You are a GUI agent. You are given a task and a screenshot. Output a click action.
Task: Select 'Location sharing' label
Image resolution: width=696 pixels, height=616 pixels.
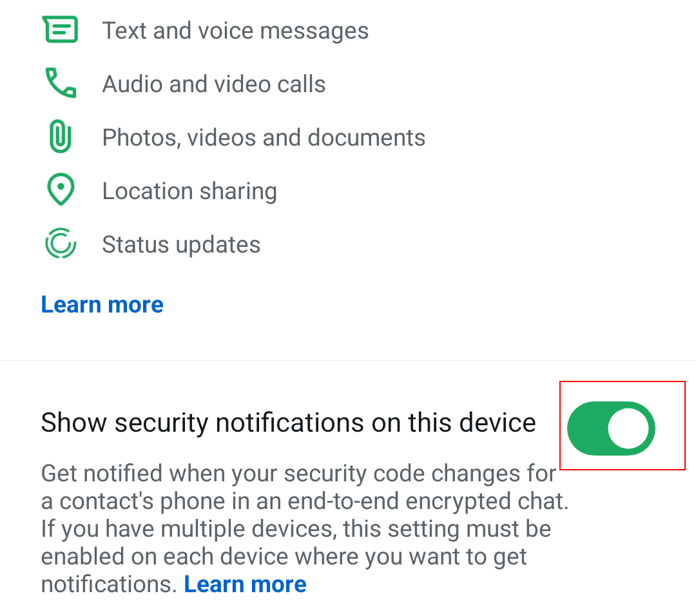[189, 191]
